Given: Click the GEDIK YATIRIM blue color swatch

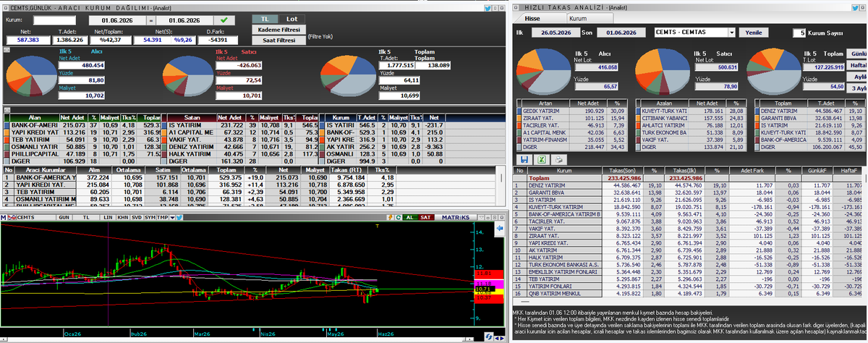Looking at the screenshot, I should 519,111.
